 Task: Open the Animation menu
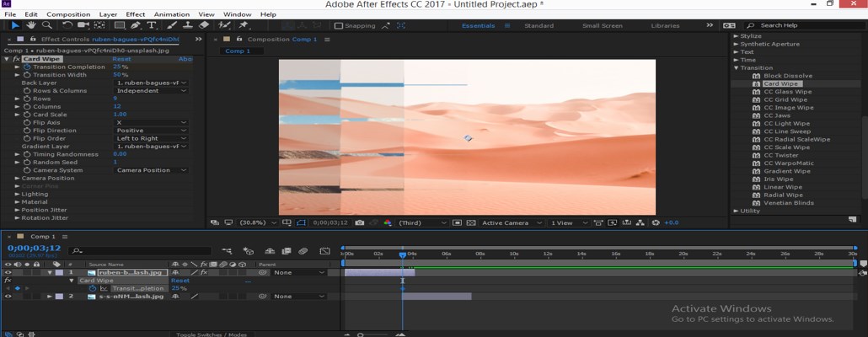point(172,14)
